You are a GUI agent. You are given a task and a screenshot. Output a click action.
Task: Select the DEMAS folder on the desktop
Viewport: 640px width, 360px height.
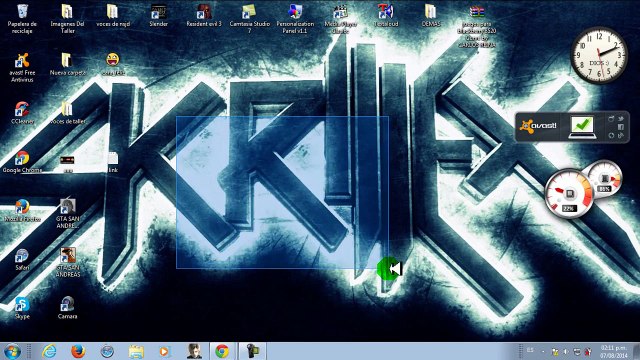pos(431,16)
